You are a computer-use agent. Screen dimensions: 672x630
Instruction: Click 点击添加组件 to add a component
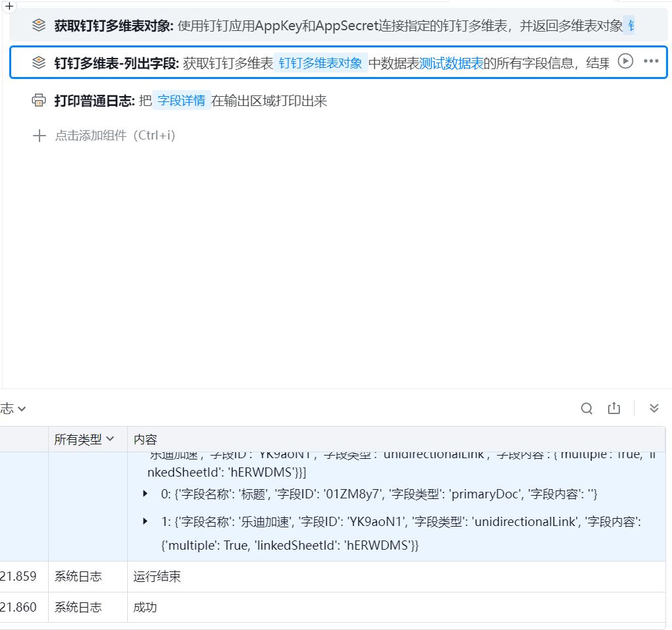coord(115,136)
